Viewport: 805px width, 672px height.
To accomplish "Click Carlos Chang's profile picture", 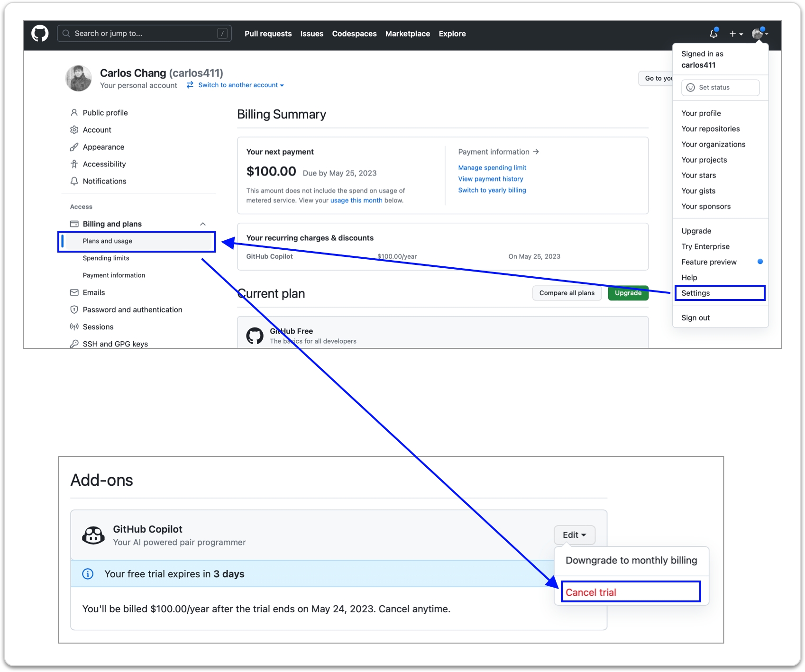I will coord(78,78).
